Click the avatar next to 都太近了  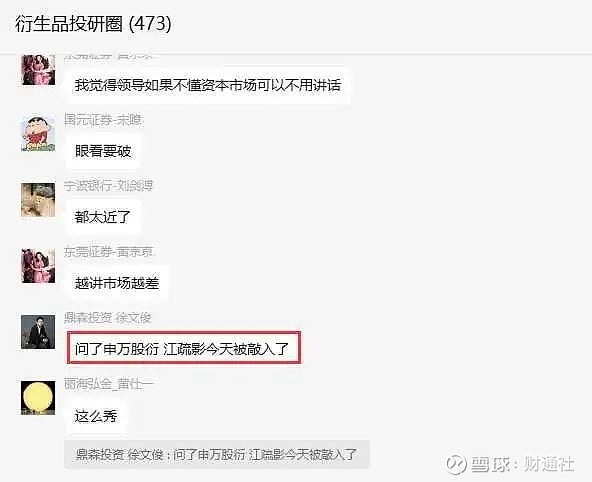[x=38, y=200]
